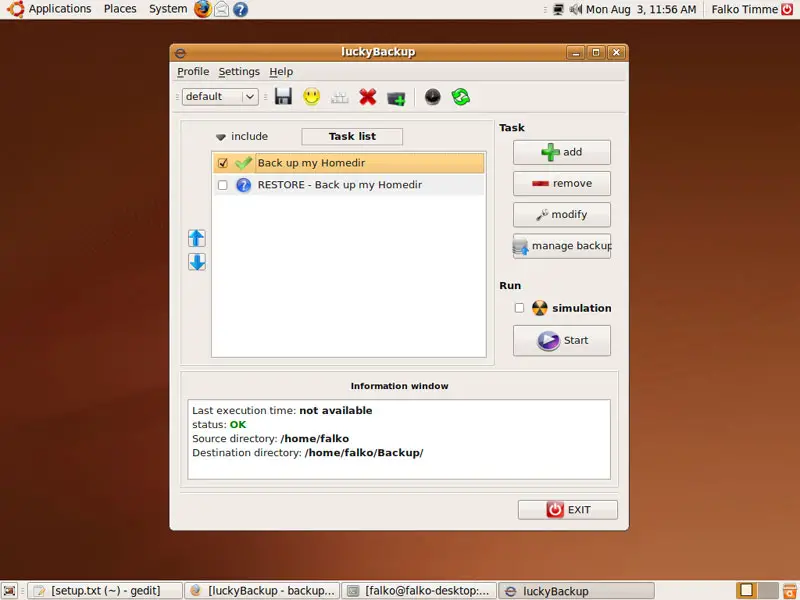Click the yellow smiley default profile icon

[311, 96]
